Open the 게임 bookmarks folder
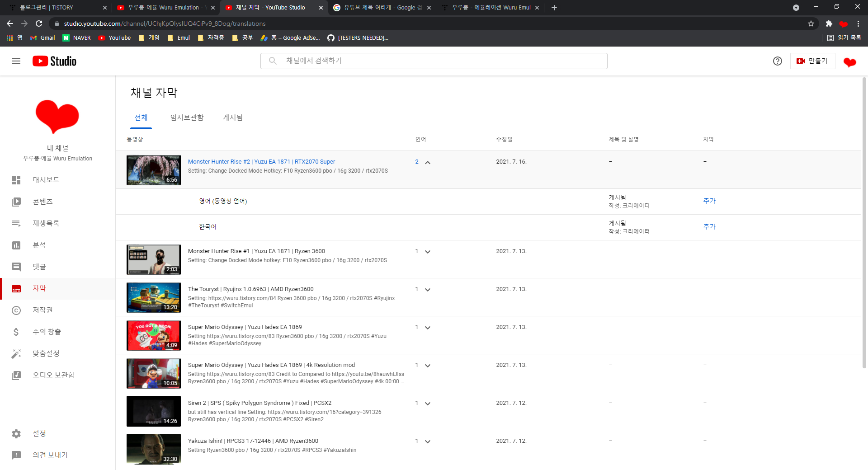The width and height of the screenshot is (868, 470). click(149, 38)
